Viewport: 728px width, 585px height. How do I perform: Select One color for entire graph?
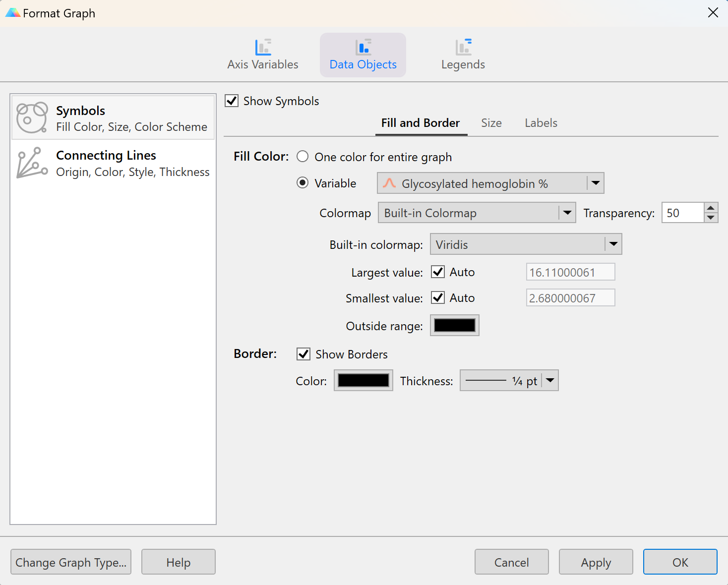(303, 156)
